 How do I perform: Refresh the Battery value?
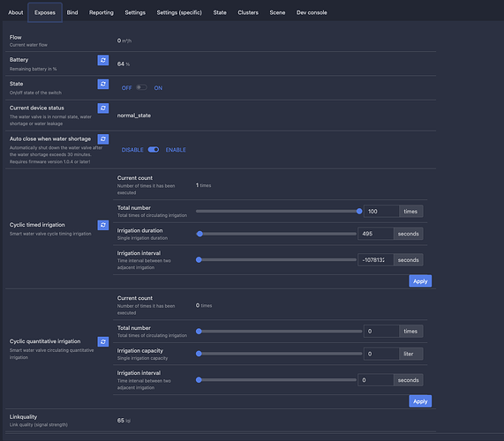coord(103,60)
